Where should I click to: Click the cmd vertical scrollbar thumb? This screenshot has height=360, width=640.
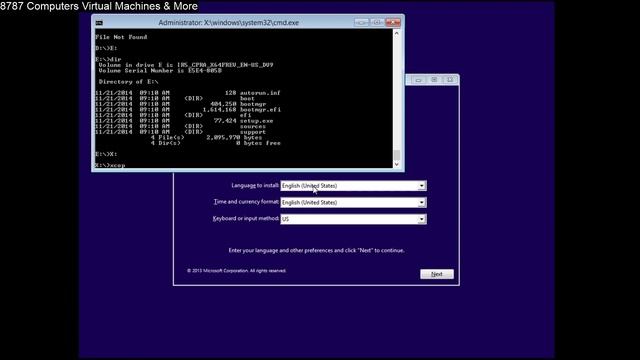[x=396, y=155]
